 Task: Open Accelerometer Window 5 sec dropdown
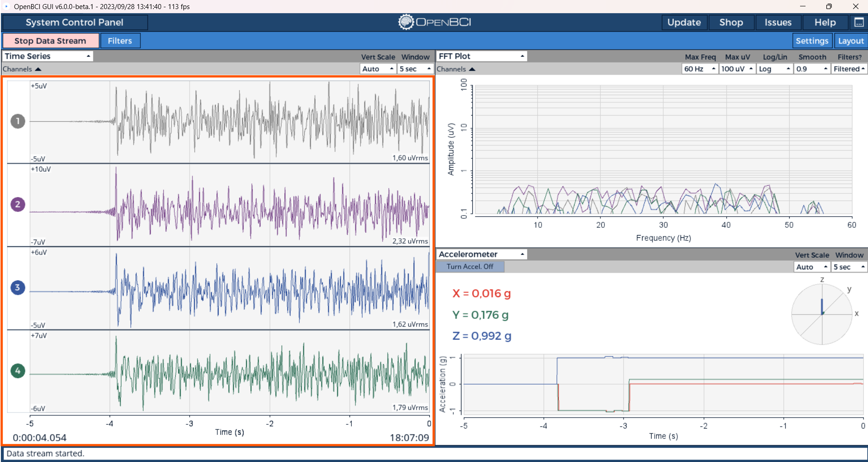[x=849, y=267]
